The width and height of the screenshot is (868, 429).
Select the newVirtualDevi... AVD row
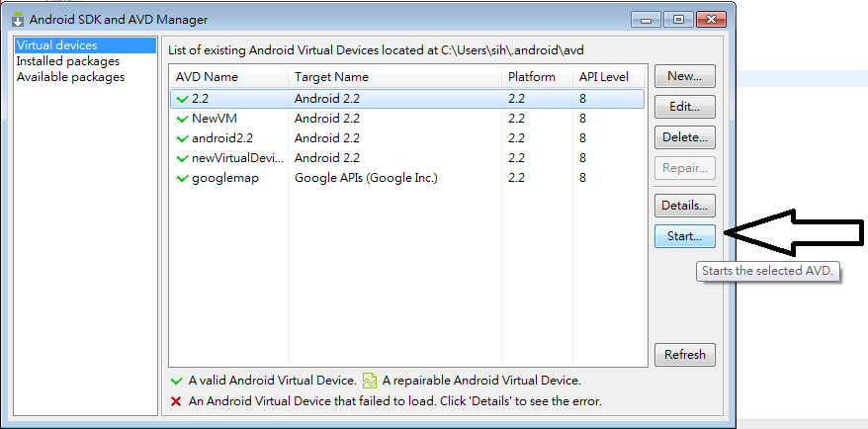[x=407, y=158]
